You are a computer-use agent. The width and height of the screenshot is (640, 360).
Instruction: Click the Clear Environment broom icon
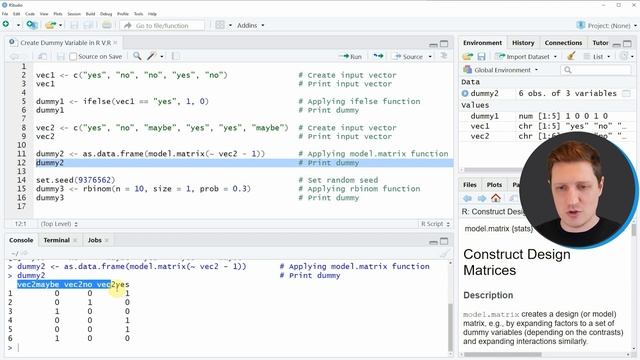tap(571, 56)
